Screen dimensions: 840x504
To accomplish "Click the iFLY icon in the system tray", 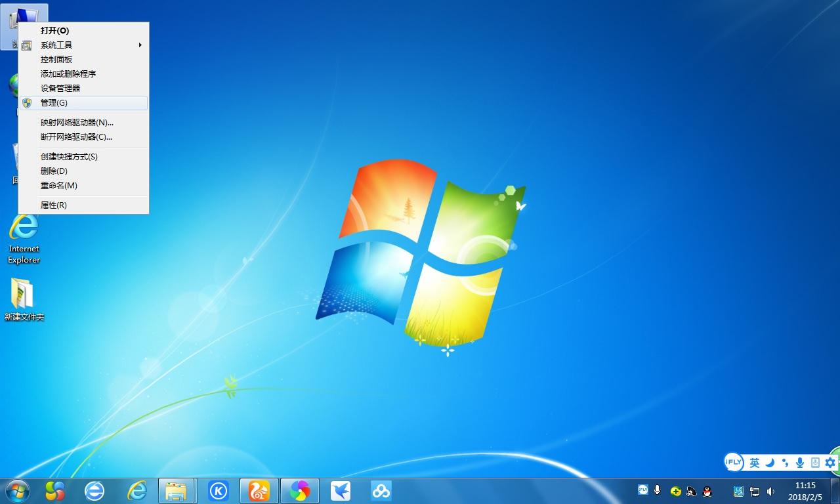I will [643, 490].
